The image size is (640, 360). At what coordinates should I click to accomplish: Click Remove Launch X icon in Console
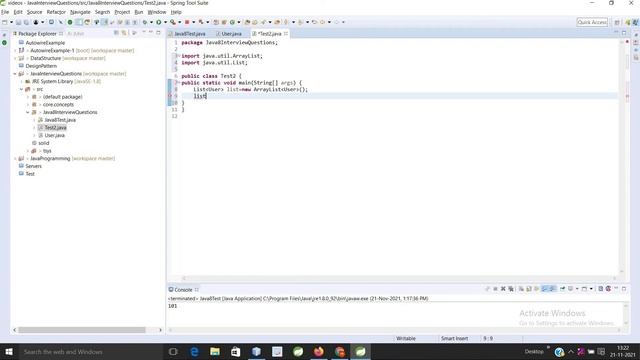[503, 289]
